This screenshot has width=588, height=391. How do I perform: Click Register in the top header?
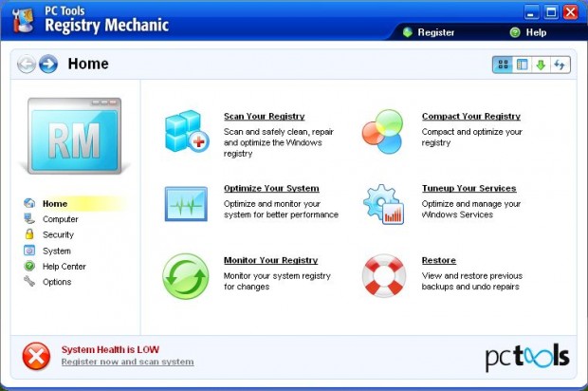[x=436, y=32]
